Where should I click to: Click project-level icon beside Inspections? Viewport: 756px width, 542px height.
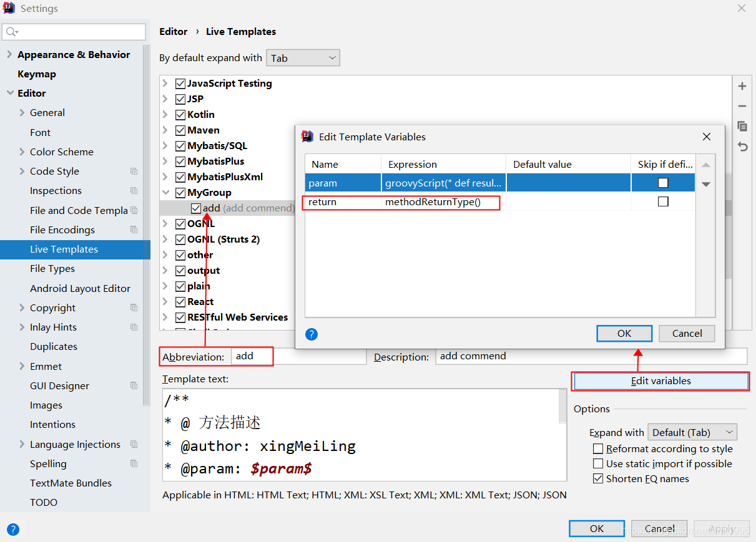[x=134, y=190]
